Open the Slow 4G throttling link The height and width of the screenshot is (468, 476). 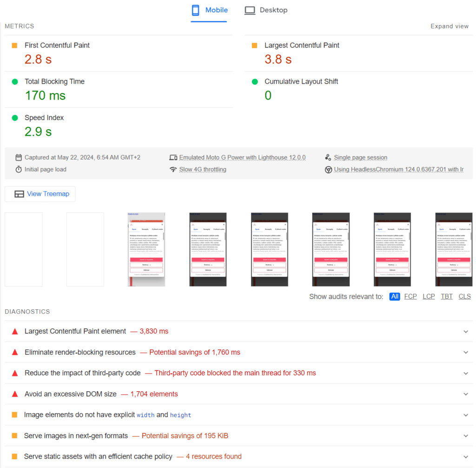(x=203, y=169)
